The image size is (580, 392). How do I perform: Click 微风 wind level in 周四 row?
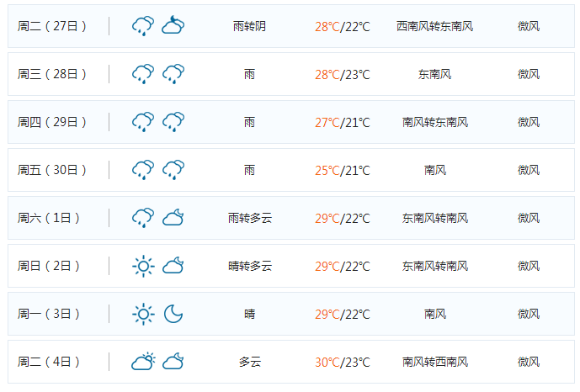(529, 122)
